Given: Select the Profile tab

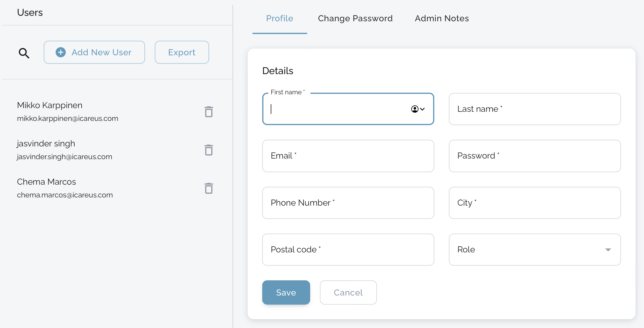Looking at the screenshot, I should 280,19.
